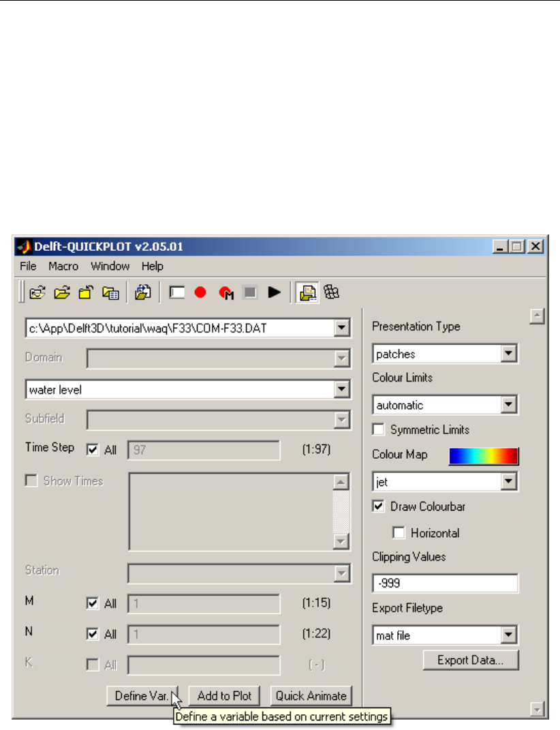Click the M index input field

click(204, 604)
